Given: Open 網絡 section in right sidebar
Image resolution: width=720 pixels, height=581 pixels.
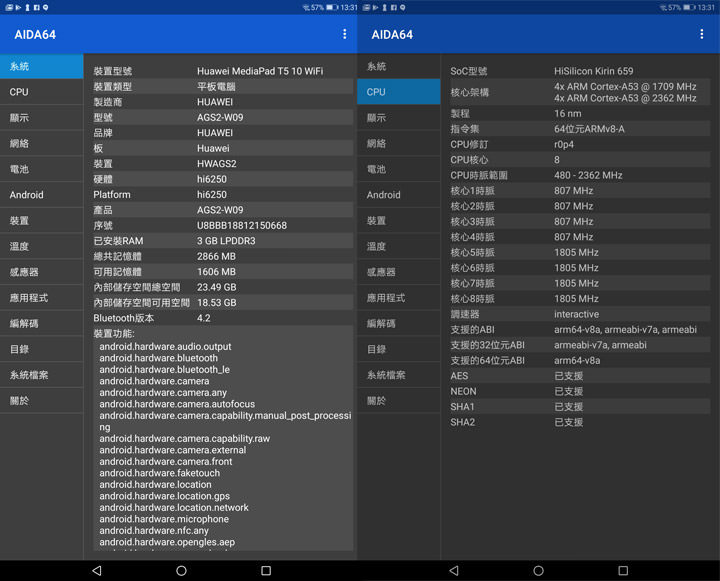Looking at the screenshot, I should [399, 143].
